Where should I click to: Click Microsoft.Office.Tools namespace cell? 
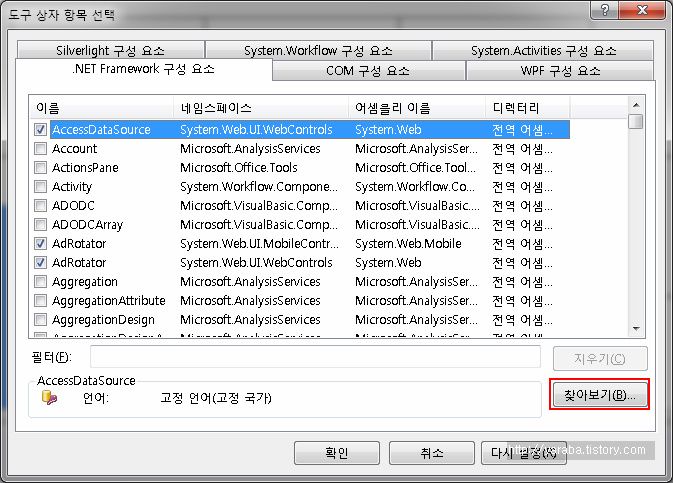tap(239, 167)
